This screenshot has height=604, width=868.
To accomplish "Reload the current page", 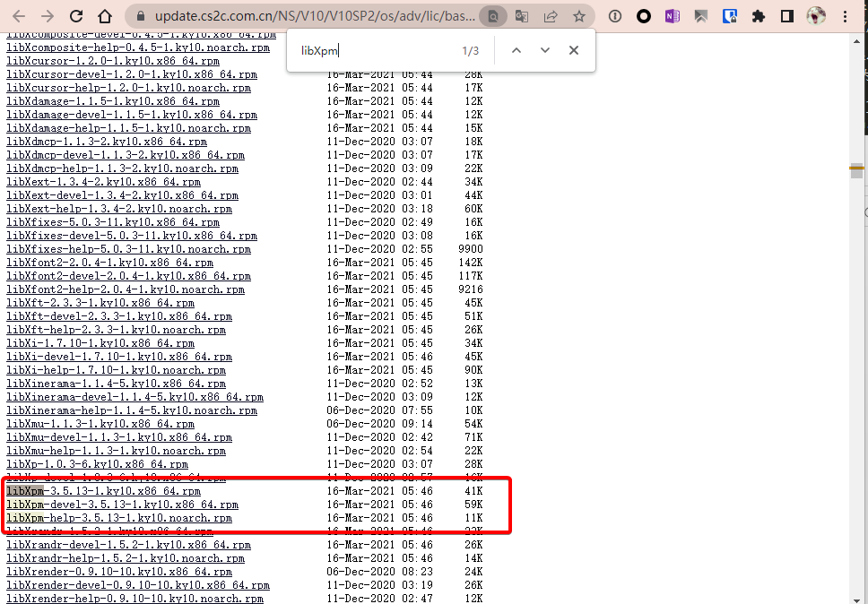I will click(x=76, y=17).
